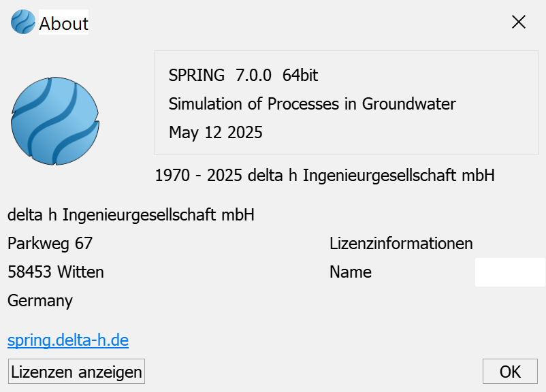The height and width of the screenshot is (392, 546).
Task: Click the About title text
Action: [x=63, y=24]
